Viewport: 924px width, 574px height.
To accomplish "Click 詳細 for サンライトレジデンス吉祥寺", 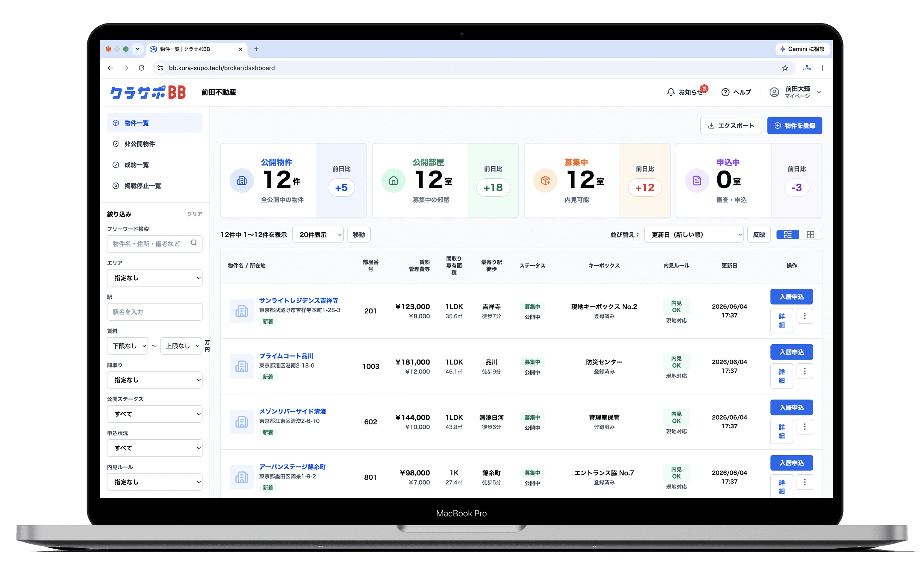I will point(782,321).
